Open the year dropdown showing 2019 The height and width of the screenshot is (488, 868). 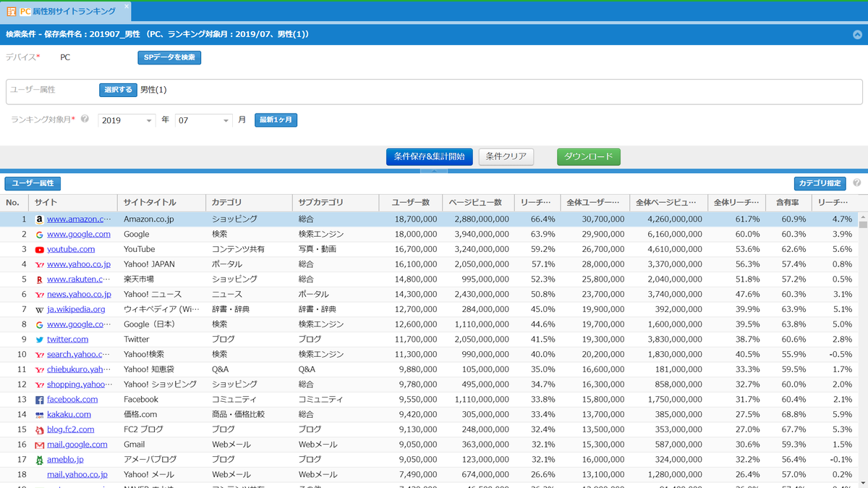coord(127,121)
